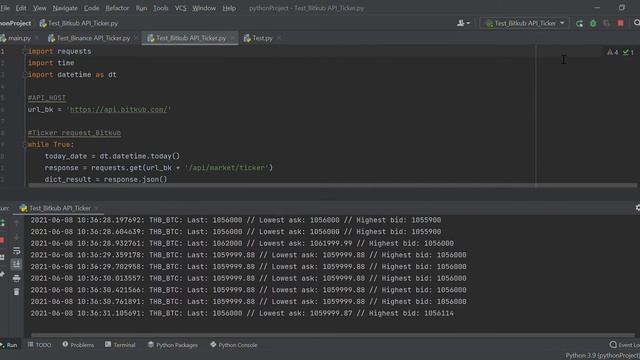The height and width of the screenshot is (360, 640).
Task: Rerun the script from the Run panel sidebar
Action: point(2,223)
